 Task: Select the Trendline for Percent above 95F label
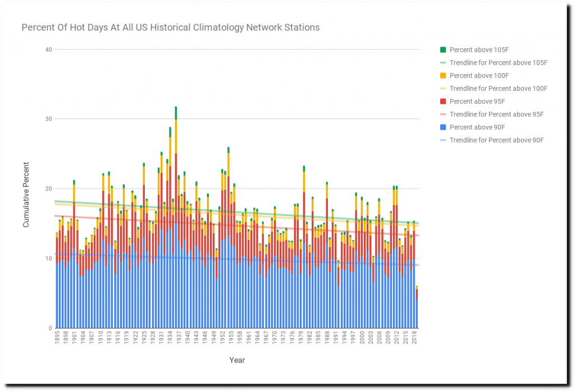coord(497,114)
